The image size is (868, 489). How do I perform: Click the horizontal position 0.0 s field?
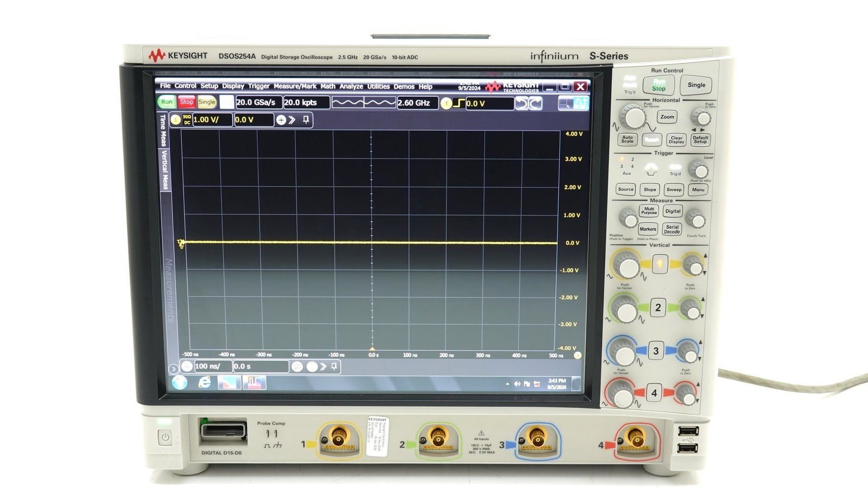click(x=261, y=366)
